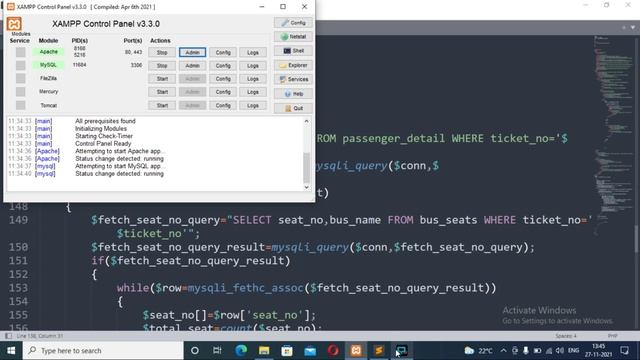Start the Mercury module
Image resolution: width=640 pixels, height=360 pixels.
162,92
